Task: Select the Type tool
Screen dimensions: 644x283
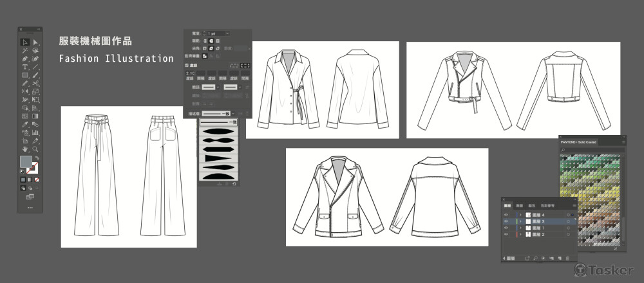Action: 24,67
